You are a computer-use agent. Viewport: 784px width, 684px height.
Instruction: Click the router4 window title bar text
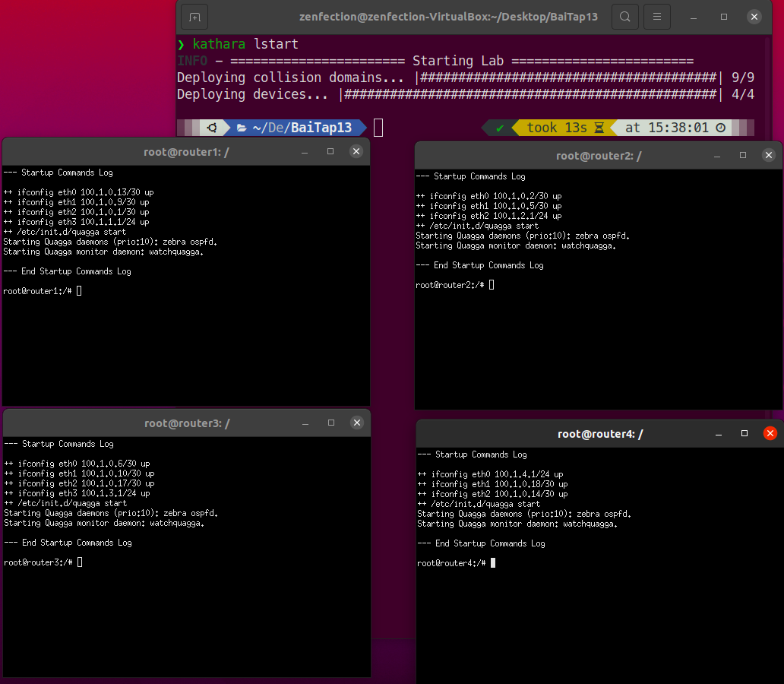pyautogui.click(x=600, y=434)
